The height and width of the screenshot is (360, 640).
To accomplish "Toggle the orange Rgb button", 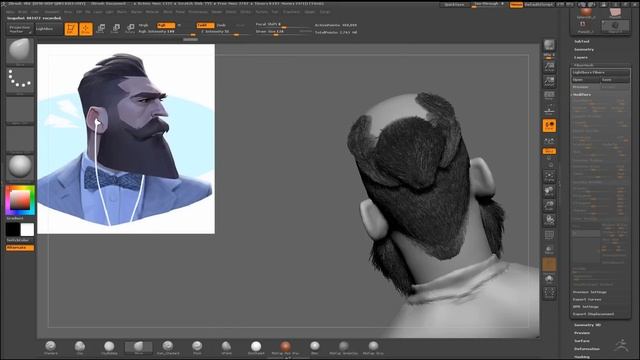I will 166,25.
